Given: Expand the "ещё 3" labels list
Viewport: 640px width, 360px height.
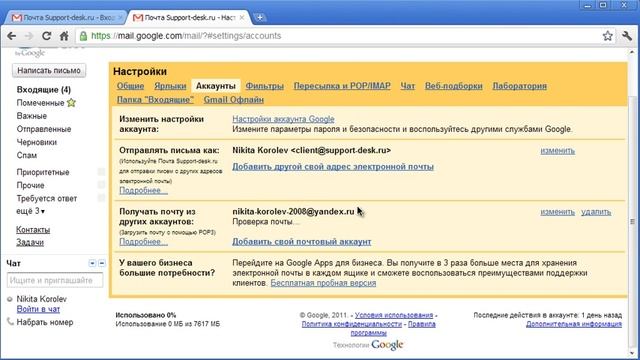Looking at the screenshot, I should [31, 211].
